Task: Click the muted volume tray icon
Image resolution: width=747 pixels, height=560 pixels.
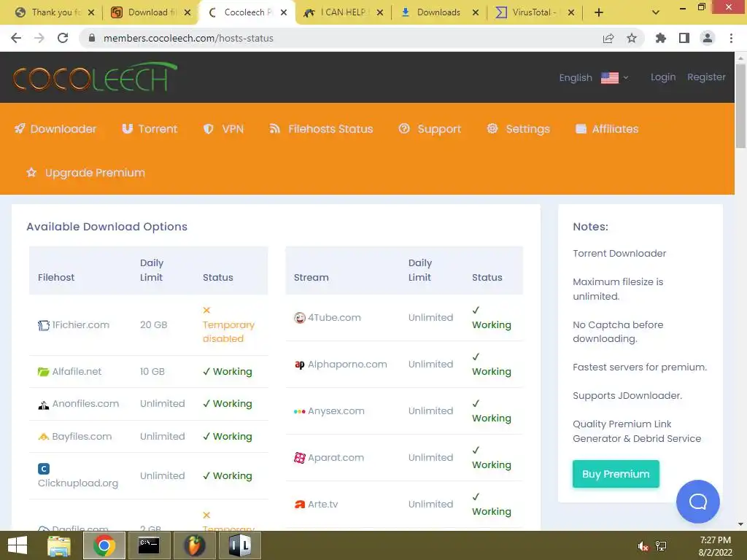Action: pos(643,546)
